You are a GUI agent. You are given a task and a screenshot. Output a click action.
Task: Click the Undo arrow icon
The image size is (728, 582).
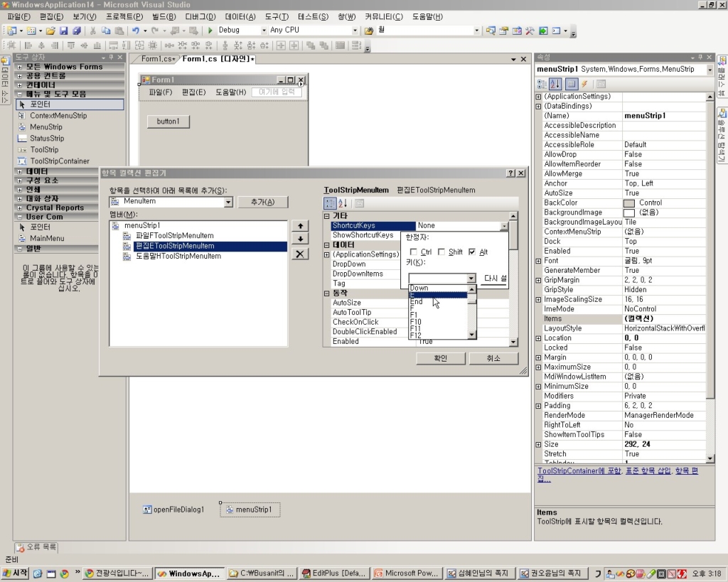pos(135,31)
